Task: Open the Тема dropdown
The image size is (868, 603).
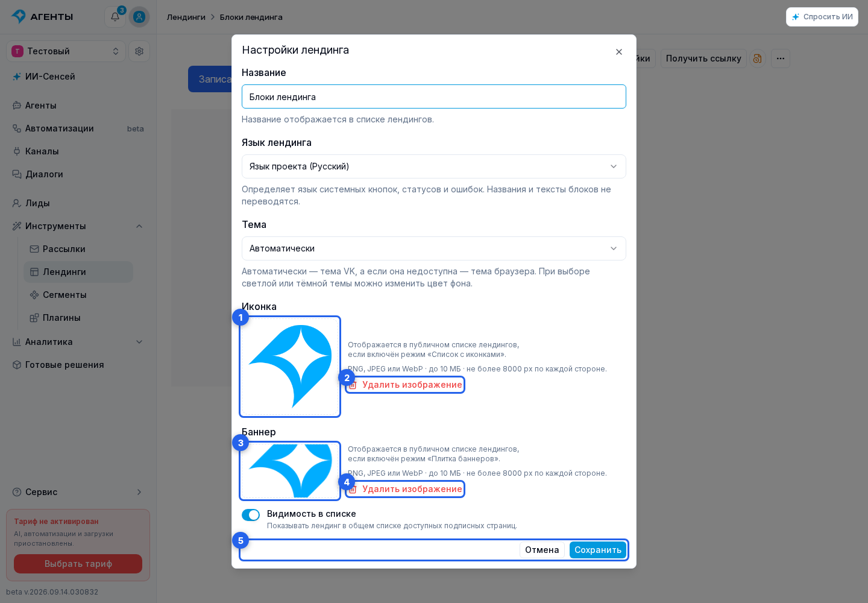Action: coord(434,248)
